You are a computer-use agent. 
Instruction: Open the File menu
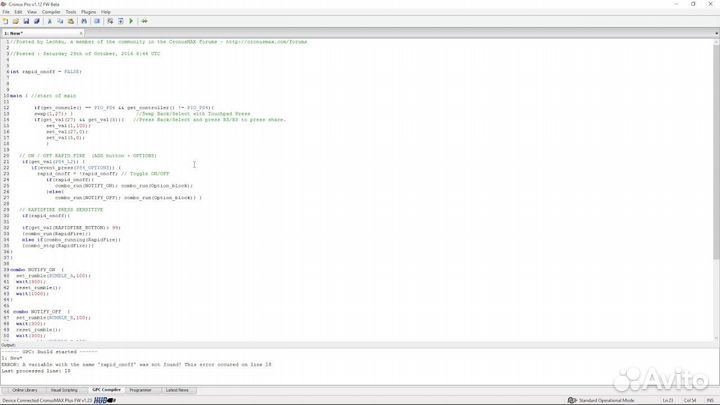6,12
